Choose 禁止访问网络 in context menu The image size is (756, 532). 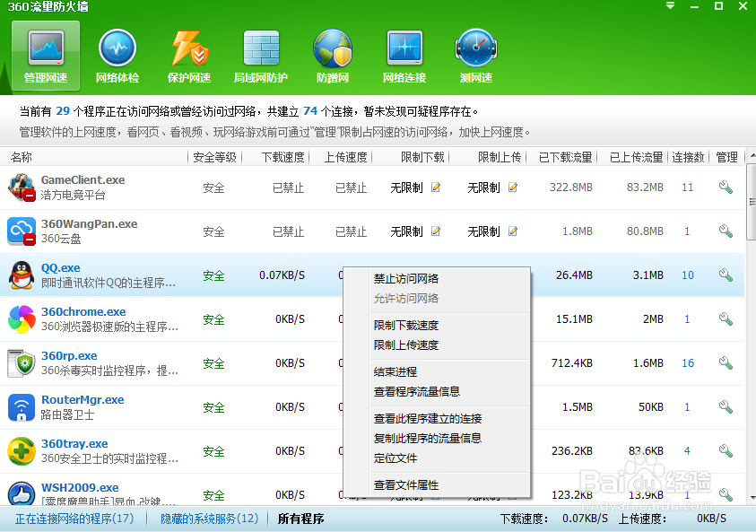tap(406, 278)
